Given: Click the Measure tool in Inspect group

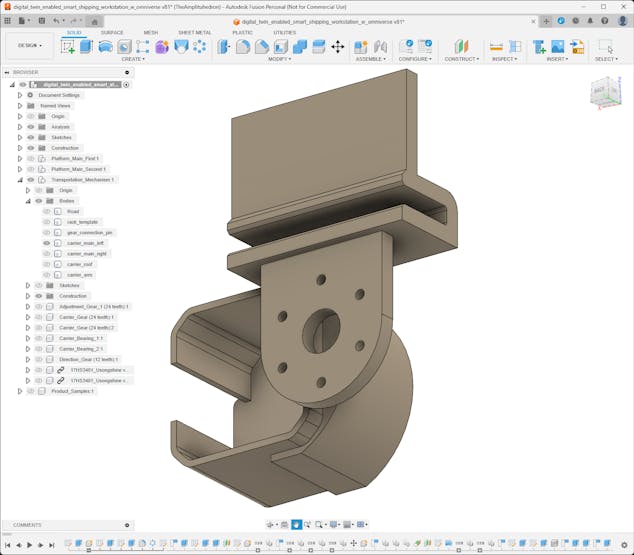Looking at the screenshot, I should click(496, 46).
